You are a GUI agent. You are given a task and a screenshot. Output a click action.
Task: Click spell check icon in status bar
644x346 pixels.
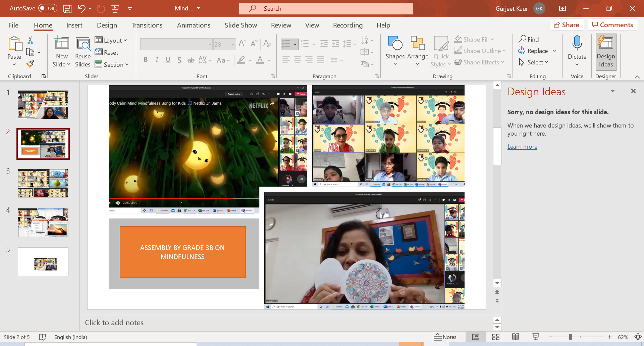point(42,337)
